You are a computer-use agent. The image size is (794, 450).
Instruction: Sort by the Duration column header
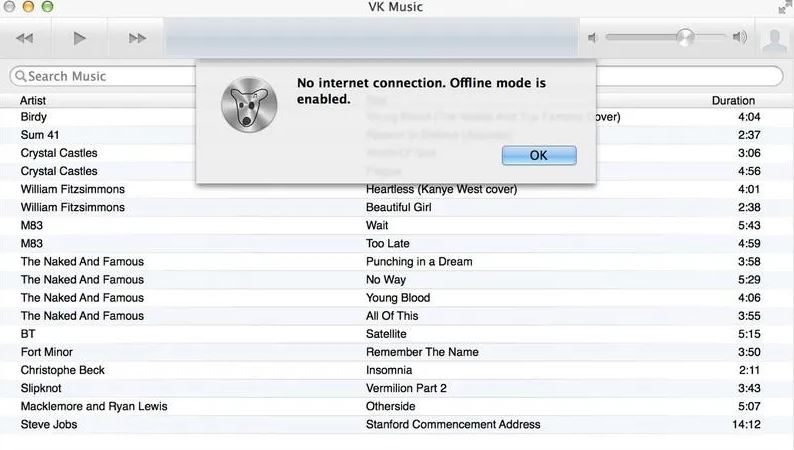pos(733,100)
